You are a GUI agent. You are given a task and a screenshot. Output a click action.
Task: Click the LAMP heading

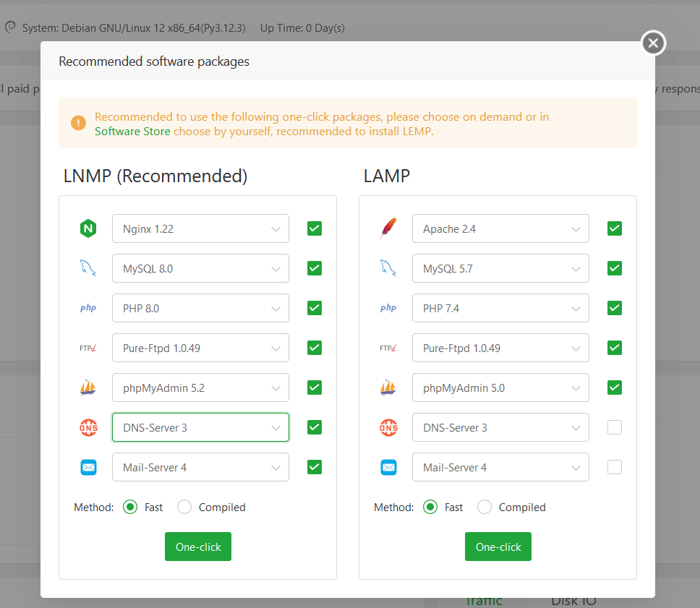387,176
